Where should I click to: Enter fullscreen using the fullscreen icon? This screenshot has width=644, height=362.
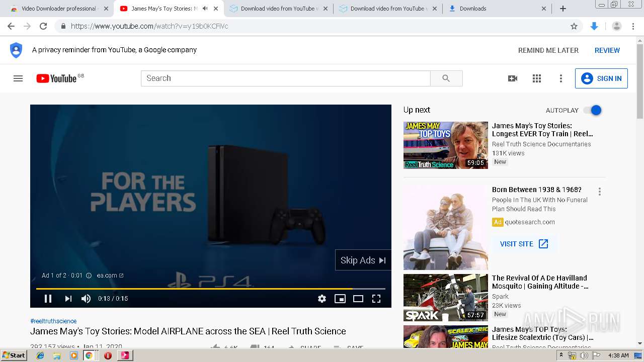click(x=376, y=299)
